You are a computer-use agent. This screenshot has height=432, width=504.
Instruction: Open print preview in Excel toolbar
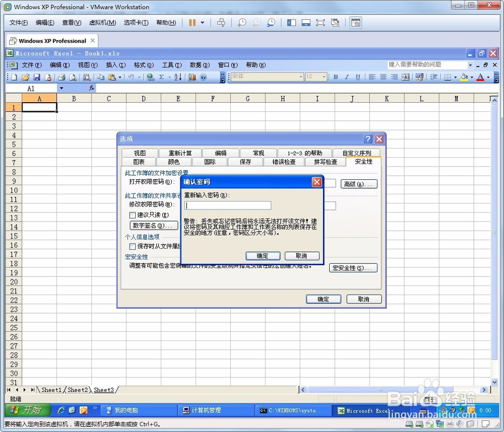73,77
